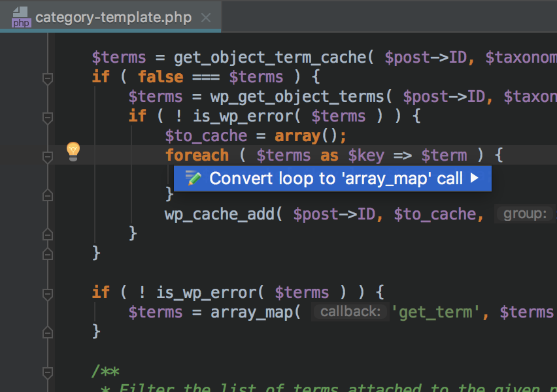Click the yellow lightbulb intention icon
Viewport: 557px width, 392px height.
(73, 152)
